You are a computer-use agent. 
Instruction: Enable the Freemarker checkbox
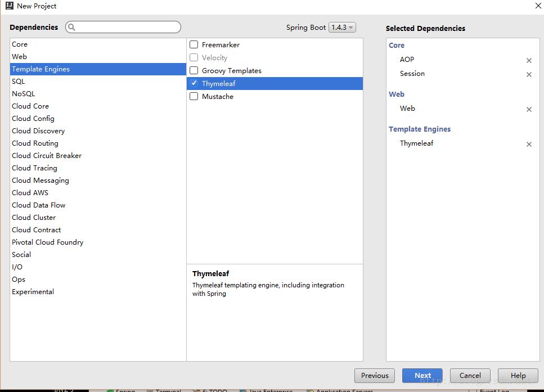pyautogui.click(x=194, y=44)
